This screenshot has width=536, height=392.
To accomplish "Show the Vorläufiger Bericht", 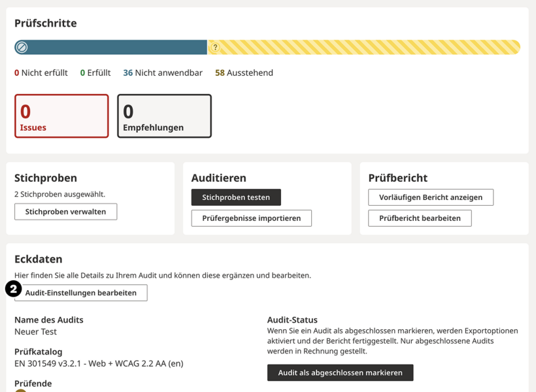I will click(x=431, y=197).
